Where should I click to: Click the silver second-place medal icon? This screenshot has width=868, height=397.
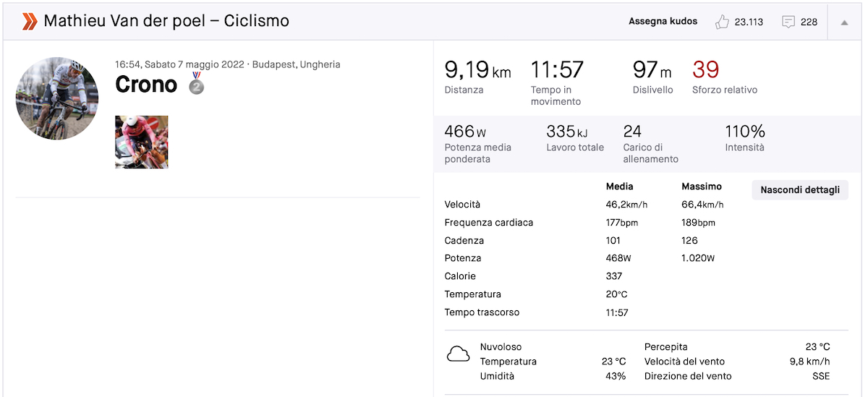pos(197,84)
